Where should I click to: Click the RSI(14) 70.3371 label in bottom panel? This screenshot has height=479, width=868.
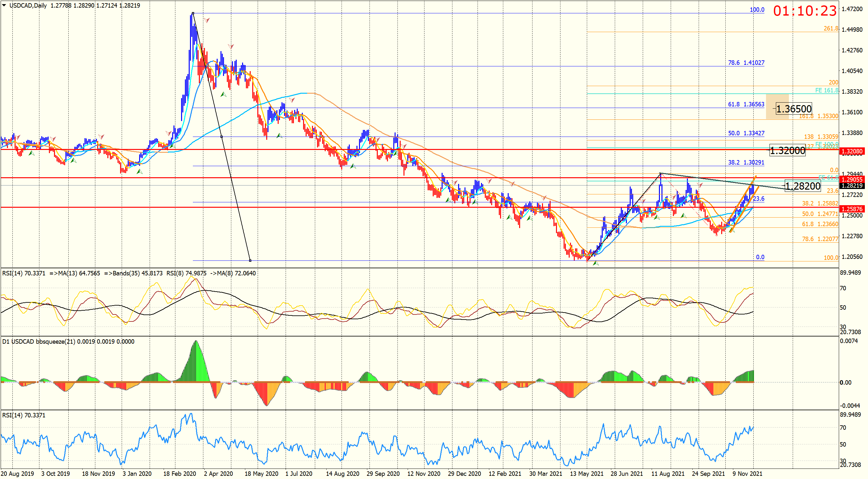24,415
